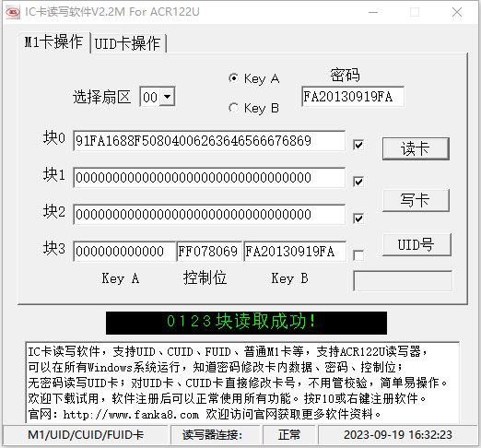Click the 密码 password input field
This screenshot has width=481, height=448.
(x=353, y=97)
